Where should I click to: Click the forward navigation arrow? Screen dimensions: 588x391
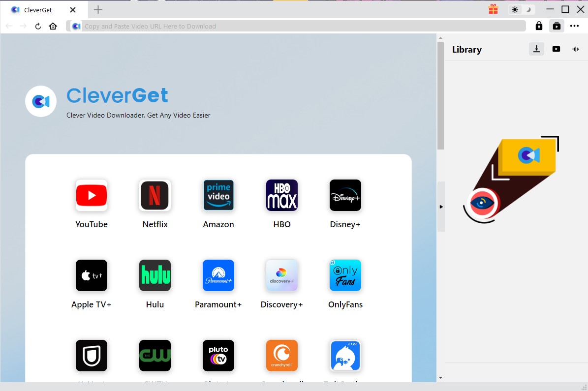pos(23,26)
